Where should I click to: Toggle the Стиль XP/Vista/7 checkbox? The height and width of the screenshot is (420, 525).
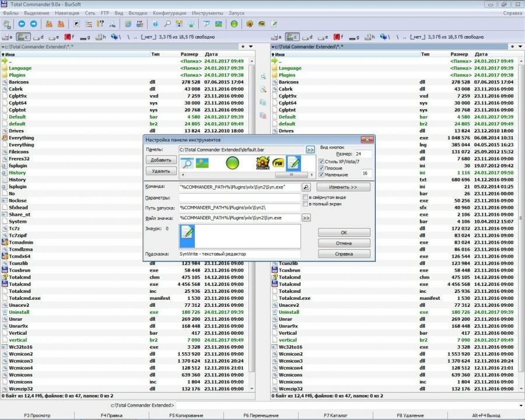[321, 162]
